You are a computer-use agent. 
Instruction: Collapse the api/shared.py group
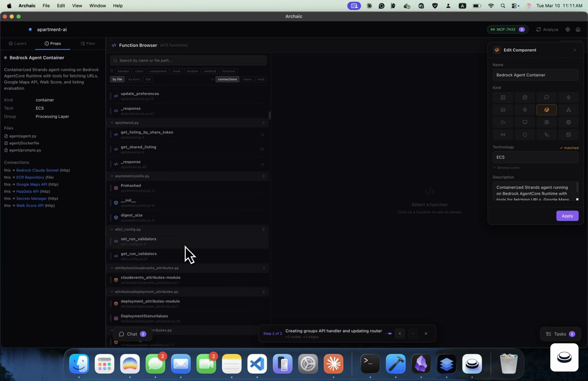coord(112,123)
